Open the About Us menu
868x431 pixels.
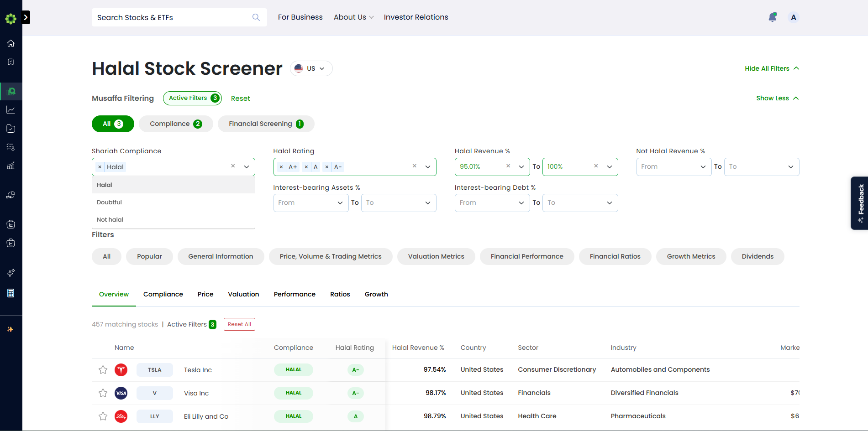[354, 17]
